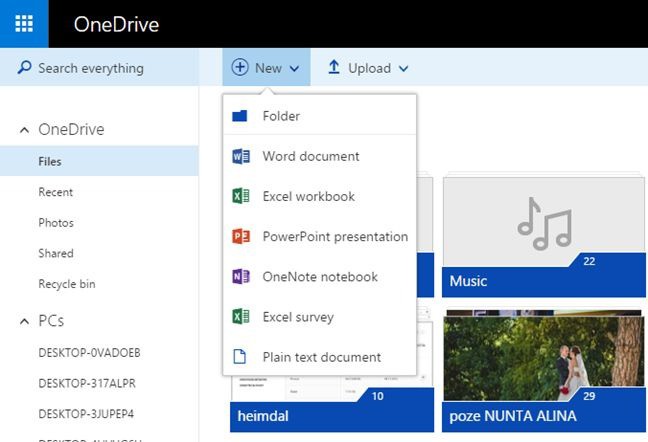Screen dimensions: 648x442
Task: Click the plain text document page icon
Action: pyautogui.click(x=240, y=356)
